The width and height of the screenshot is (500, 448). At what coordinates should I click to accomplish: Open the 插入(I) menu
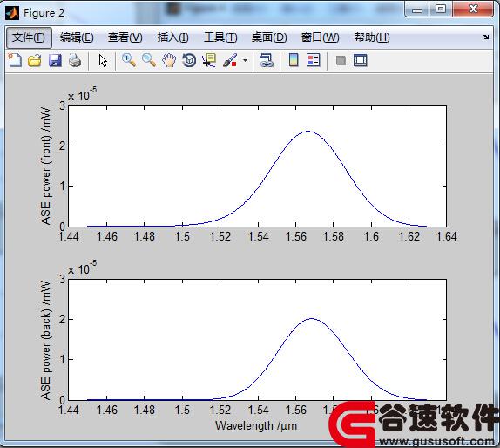(172, 37)
